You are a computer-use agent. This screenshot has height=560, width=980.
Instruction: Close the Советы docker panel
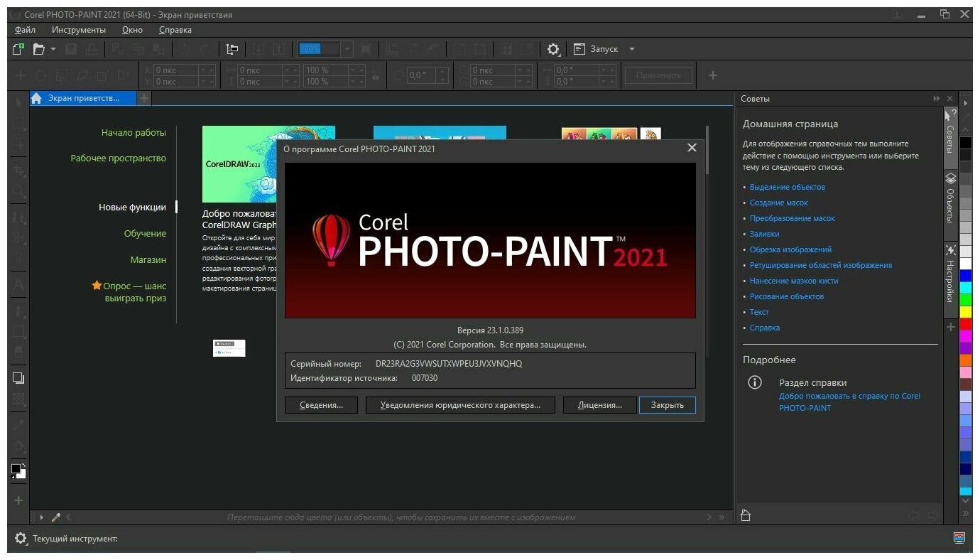pos(949,99)
